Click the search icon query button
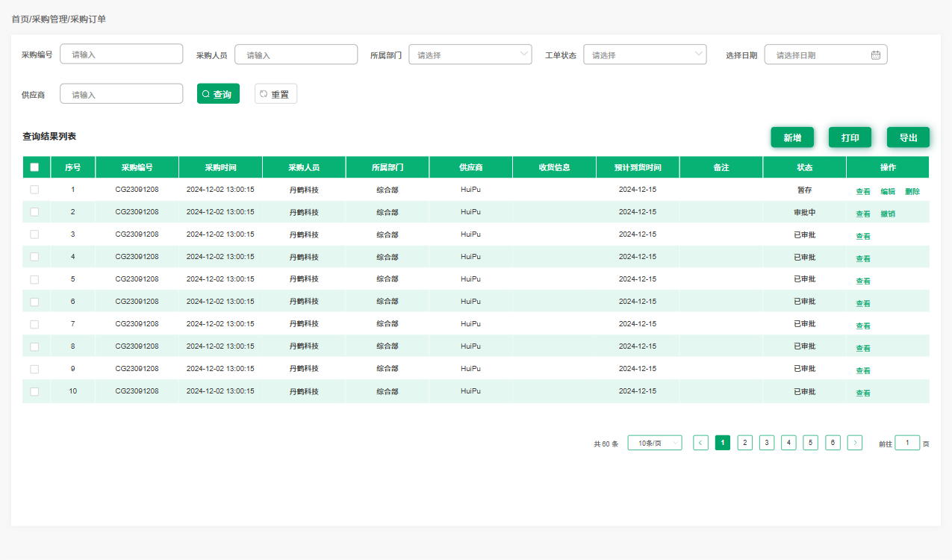The height and width of the screenshot is (560, 952). [218, 94]
